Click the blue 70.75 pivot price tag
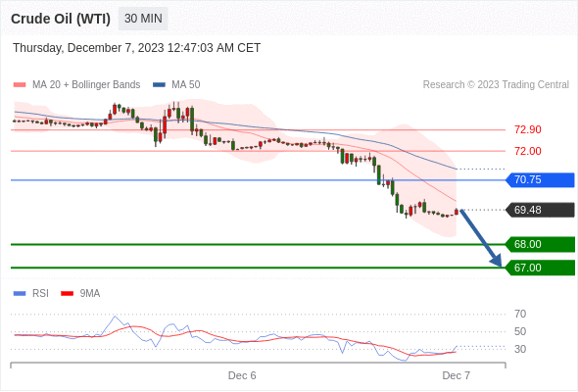The image size is (578, 392). coord(540,180)
